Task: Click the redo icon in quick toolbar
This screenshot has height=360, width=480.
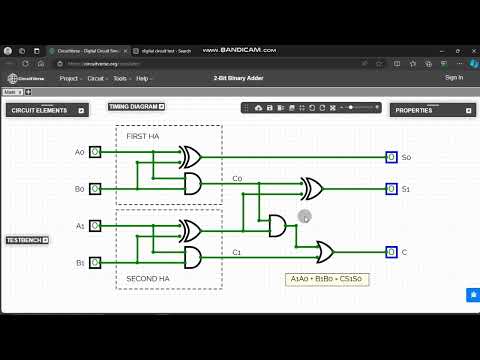Action: point(322,108)
